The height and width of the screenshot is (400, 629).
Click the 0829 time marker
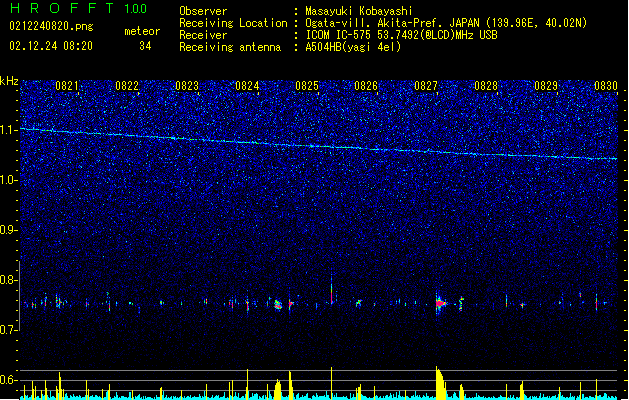coord(546,86)
